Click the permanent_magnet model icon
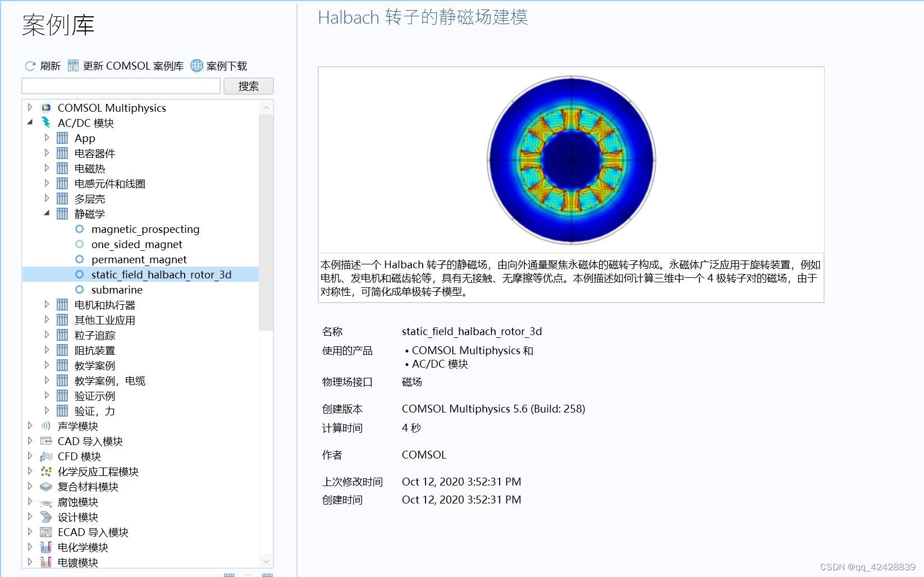This screenshot has height=577, width=924. coord(80,259)
